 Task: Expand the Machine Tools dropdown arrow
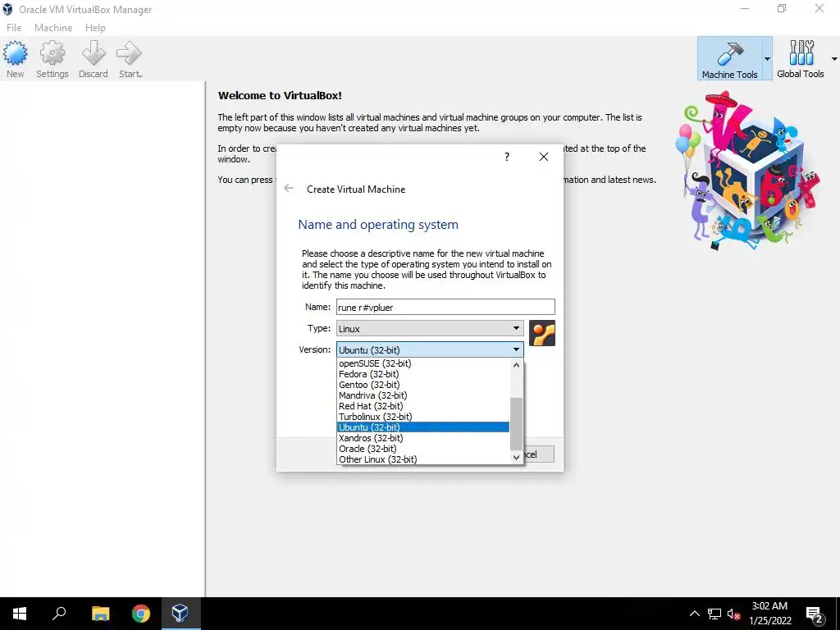point(767,59)
